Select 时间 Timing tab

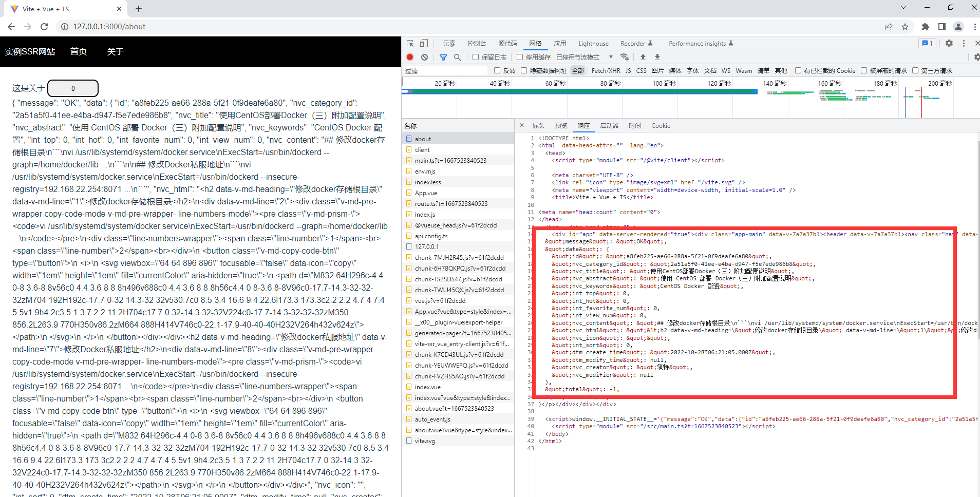click(x=635, y=125)
